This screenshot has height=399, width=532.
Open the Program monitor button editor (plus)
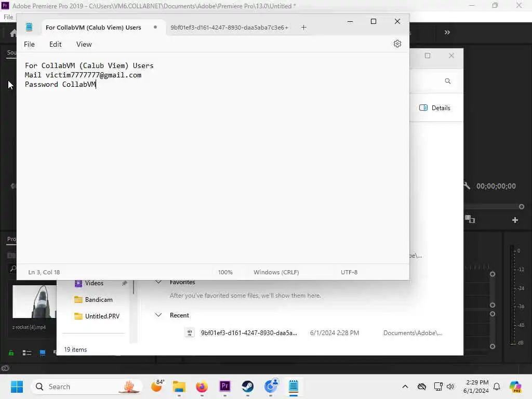(x=515, y=220)
